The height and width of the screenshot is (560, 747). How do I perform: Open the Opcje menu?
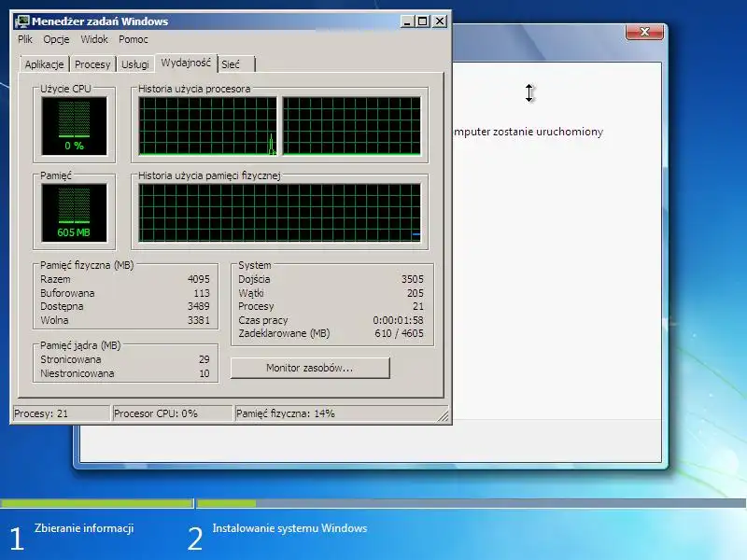[56, 39]
